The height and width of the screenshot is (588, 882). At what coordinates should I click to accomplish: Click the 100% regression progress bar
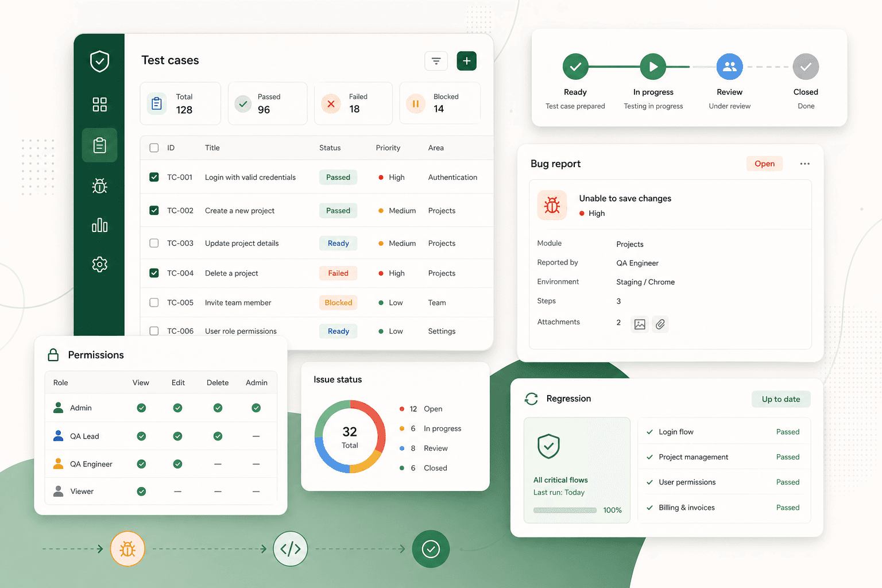pyautogui.click(x=566, y=510)
